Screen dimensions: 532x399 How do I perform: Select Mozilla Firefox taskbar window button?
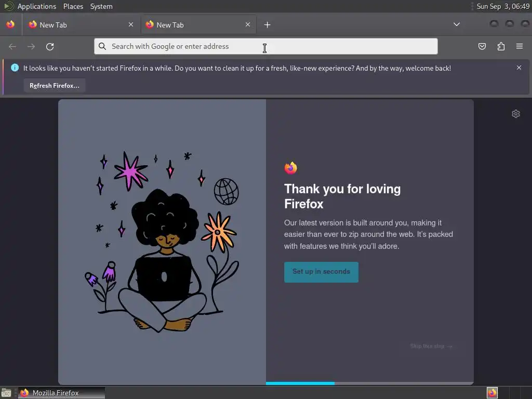tap(61, 393)
